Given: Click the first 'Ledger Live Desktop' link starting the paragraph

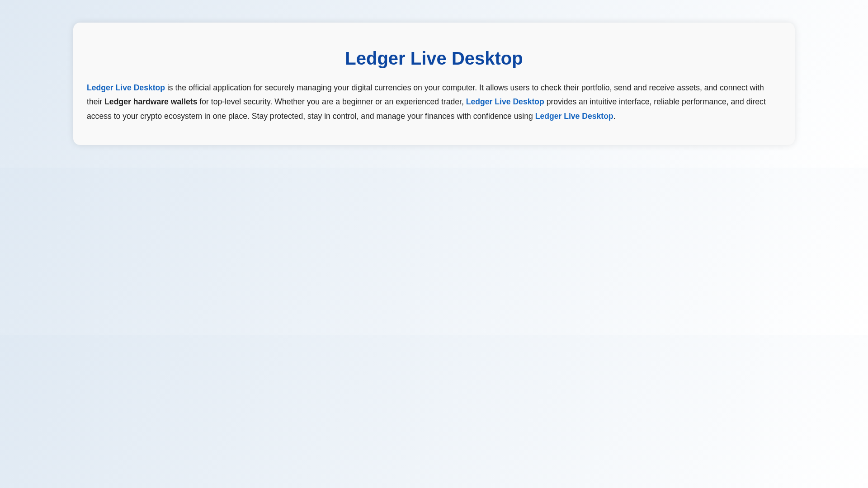Looking at the screenshot, I should click(x=126, y=88).
